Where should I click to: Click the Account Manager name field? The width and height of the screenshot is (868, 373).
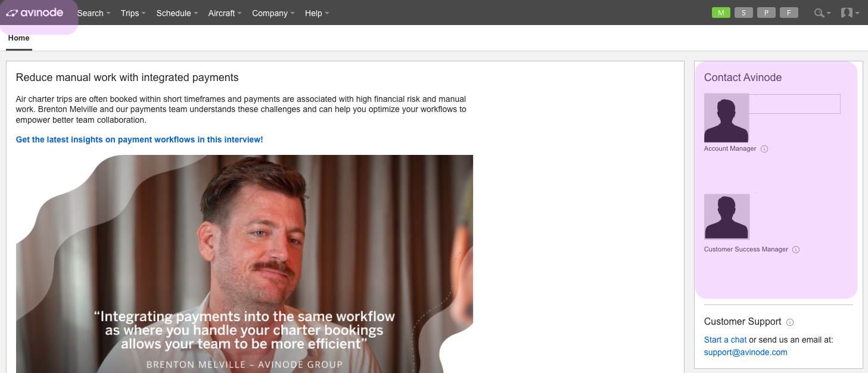794,104
